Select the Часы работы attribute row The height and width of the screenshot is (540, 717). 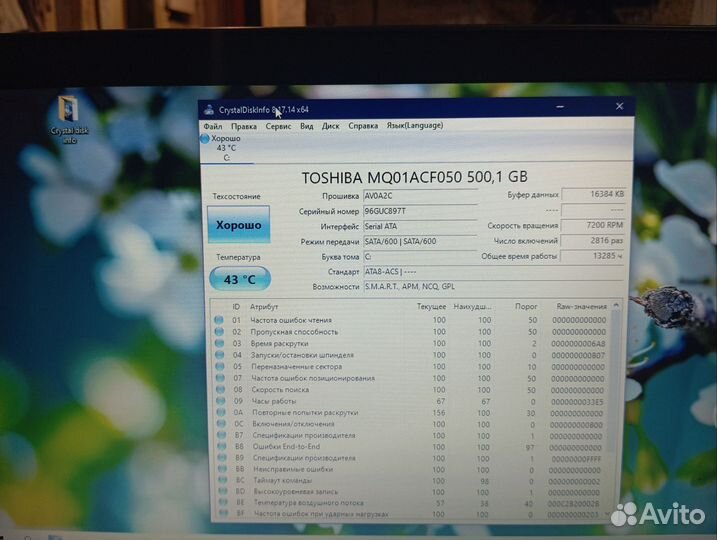411,401
